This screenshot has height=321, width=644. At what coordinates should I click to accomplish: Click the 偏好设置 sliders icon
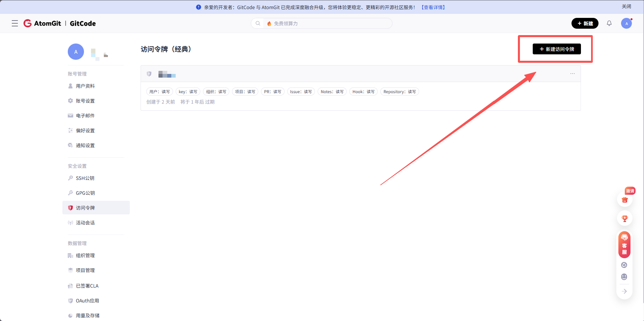click(70, 131)
